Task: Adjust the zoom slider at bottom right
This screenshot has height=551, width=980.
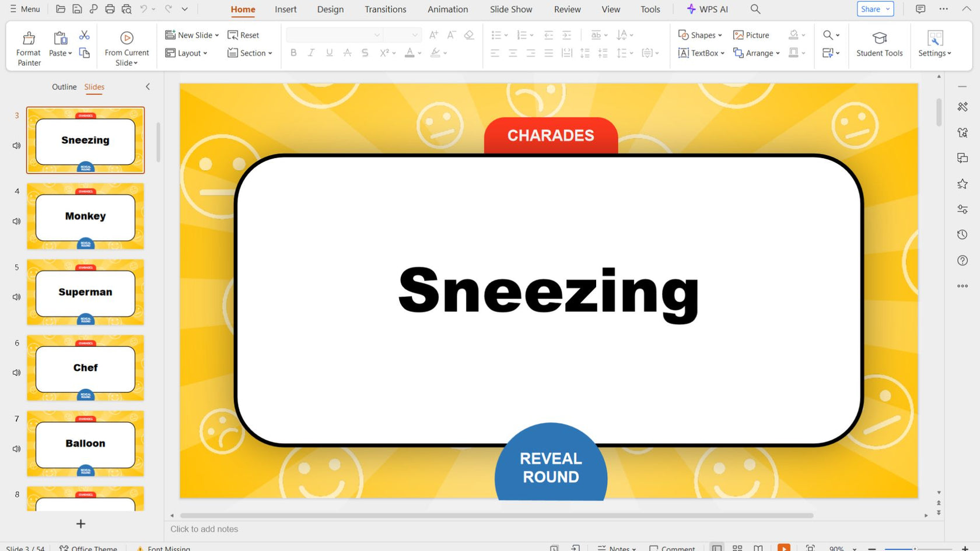Action: click(915, 549)
